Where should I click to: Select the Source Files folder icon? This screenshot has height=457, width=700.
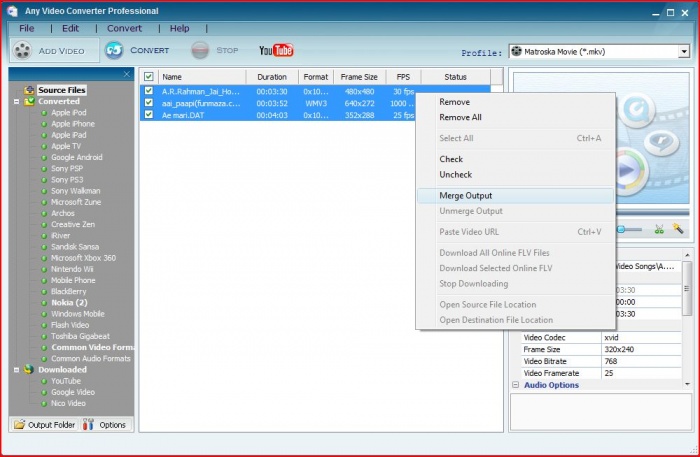[x=30, y=90]
